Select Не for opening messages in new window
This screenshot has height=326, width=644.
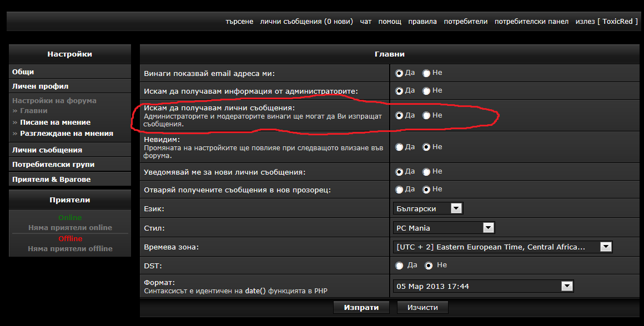click(426, 190)
